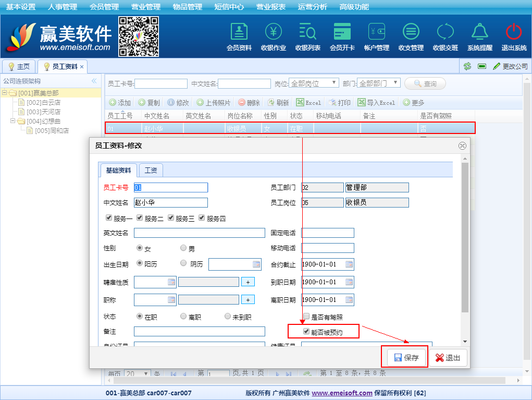Collapse the 赢美总部 tree node

pos(5,93)
